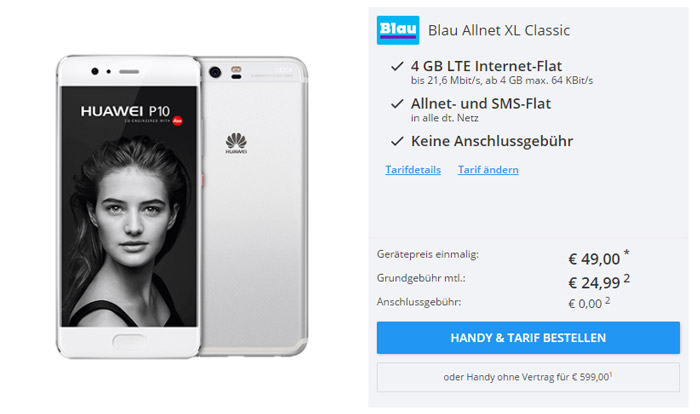Click the footnote 2 beside € 0,00
This screenshot has height=414, width=700.
click(x=608, y=301)
